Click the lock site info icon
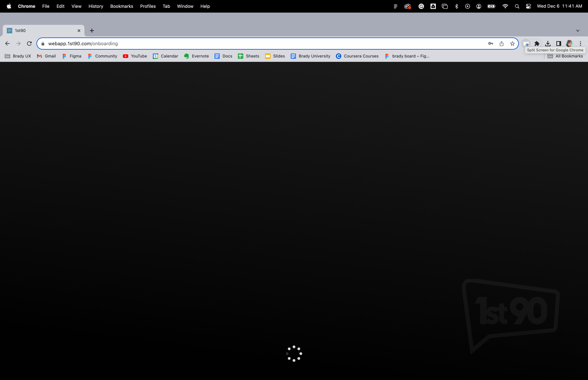 tap(43, 44)
